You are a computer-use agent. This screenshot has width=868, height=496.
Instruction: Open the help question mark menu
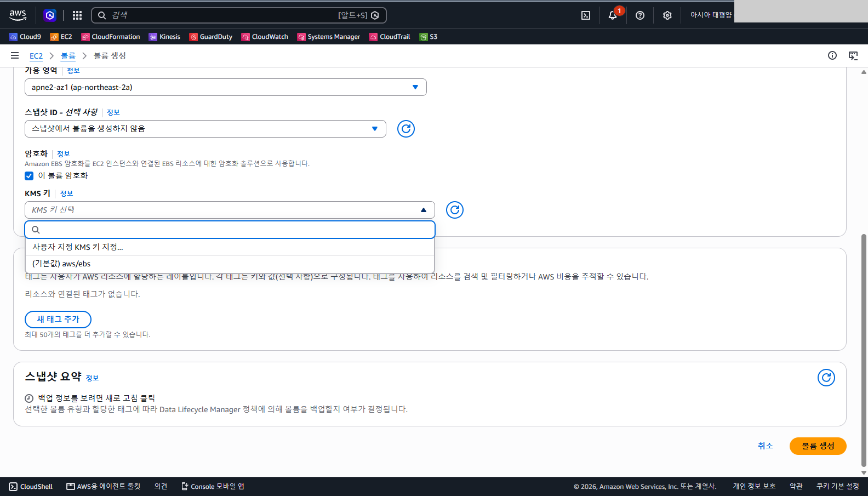[640, 15]
